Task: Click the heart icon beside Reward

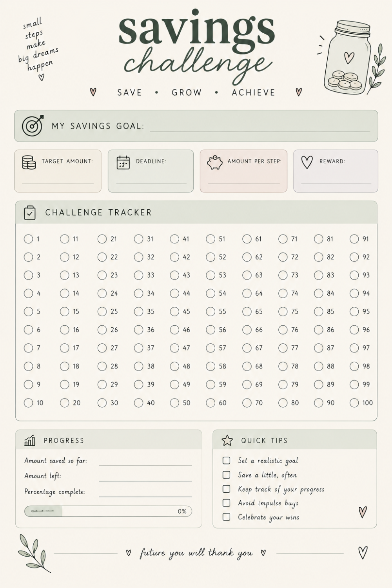Action: 307,162
